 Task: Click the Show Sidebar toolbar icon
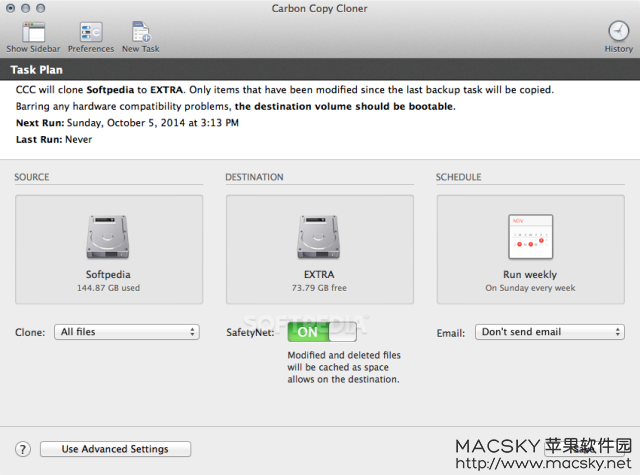pyautogui.click(x=33, y=32)
